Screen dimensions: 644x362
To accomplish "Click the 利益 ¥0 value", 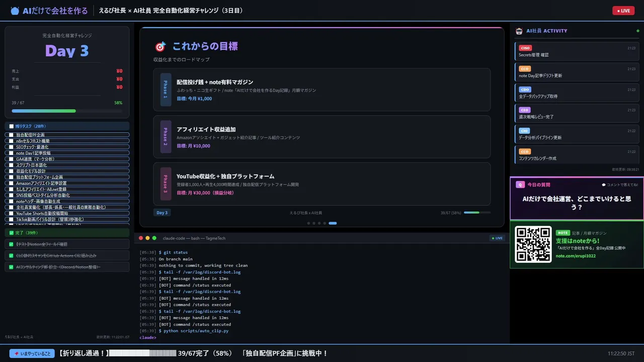I will (x=119, y=87).
